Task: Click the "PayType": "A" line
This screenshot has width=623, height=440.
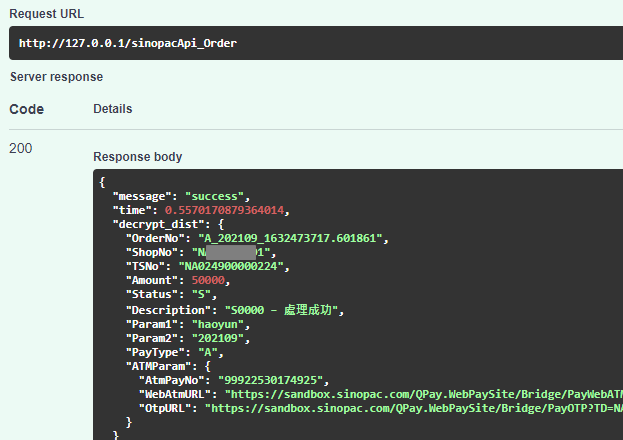Action: pos(175,353)
